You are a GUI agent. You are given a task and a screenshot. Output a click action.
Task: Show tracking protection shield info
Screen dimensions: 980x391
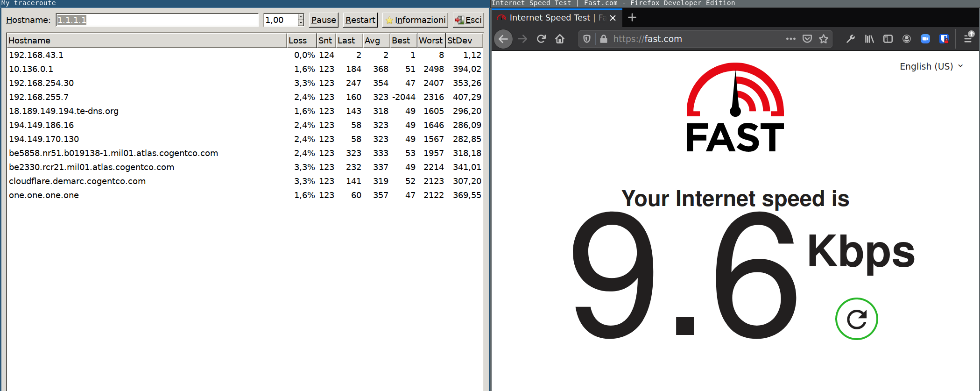(x=587, y=39)
